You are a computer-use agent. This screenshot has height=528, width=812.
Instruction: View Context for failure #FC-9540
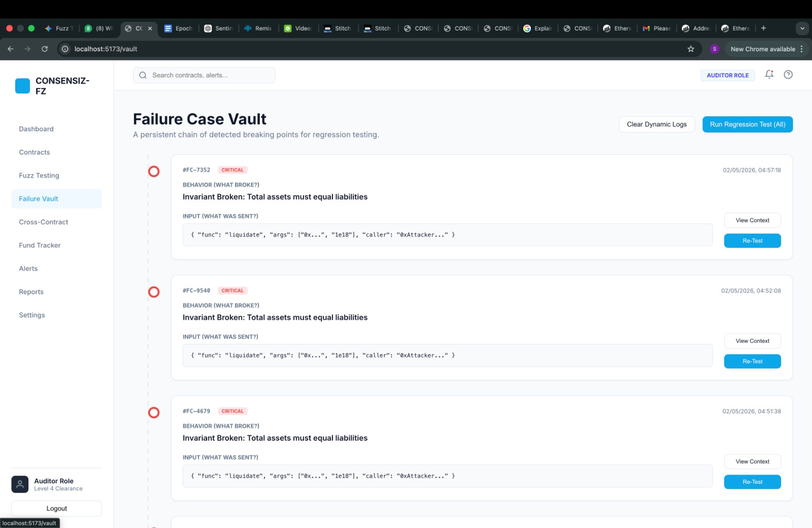click(752, 341)
